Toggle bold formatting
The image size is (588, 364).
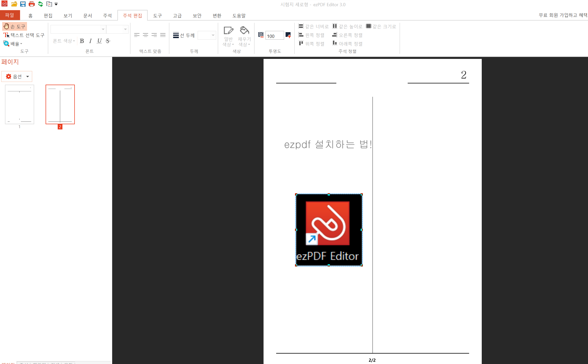click(82, 41)
